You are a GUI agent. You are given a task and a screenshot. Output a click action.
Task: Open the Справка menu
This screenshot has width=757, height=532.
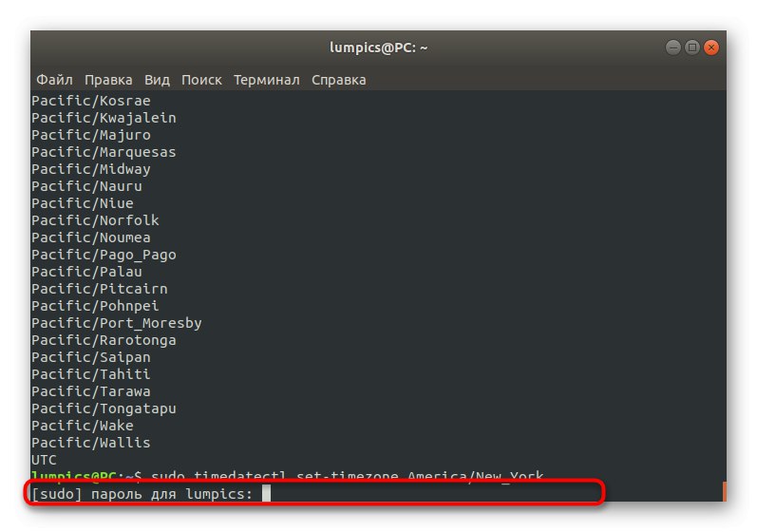pos(337,80)
